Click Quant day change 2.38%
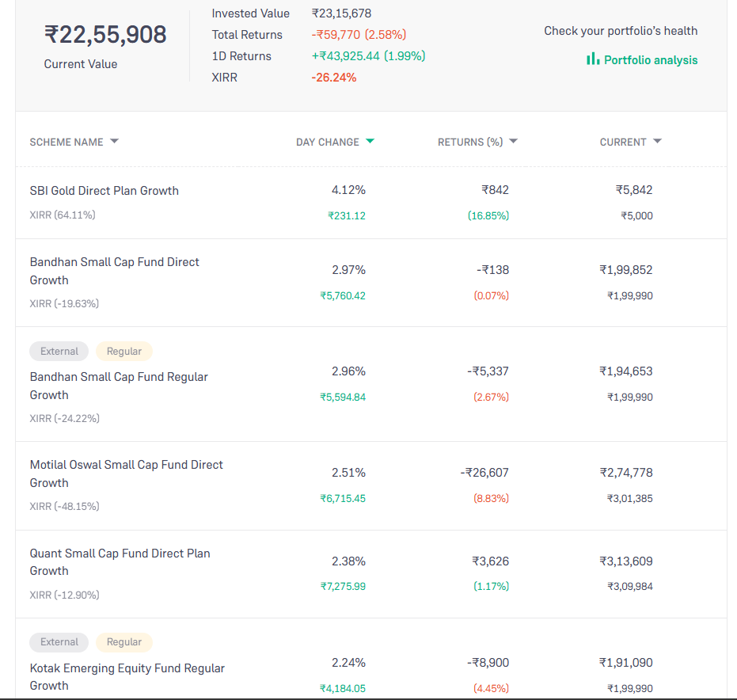This screenshot has width=737, height=700. pos(348,561)
